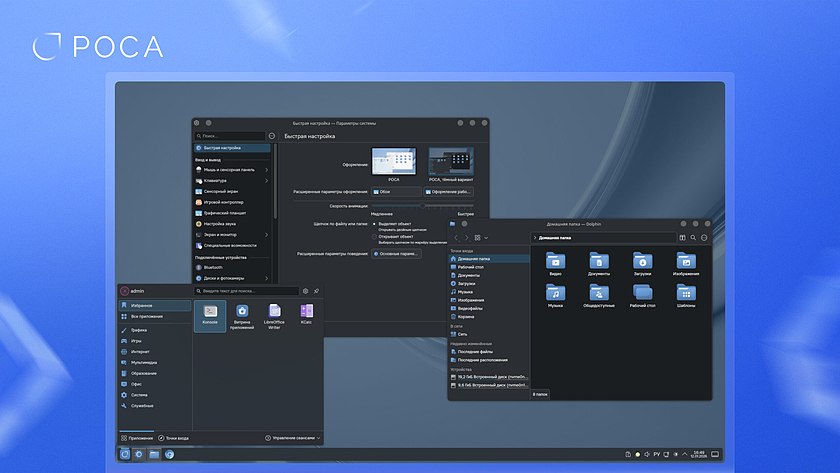Select the 'Выделяет объект' radio option
This screenshot has height=473, width=840.
click(x=375, y=223)
